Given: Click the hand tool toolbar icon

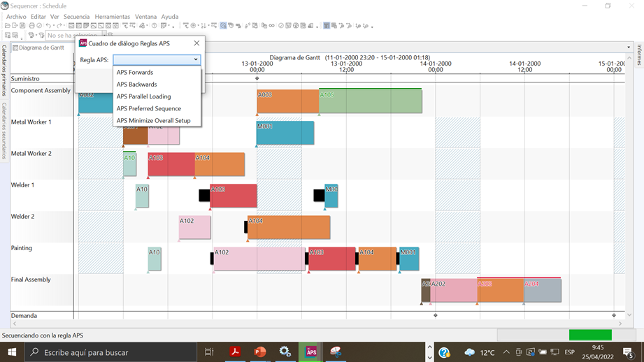Looking at the screenshot, I should click(x=231, y=25).
